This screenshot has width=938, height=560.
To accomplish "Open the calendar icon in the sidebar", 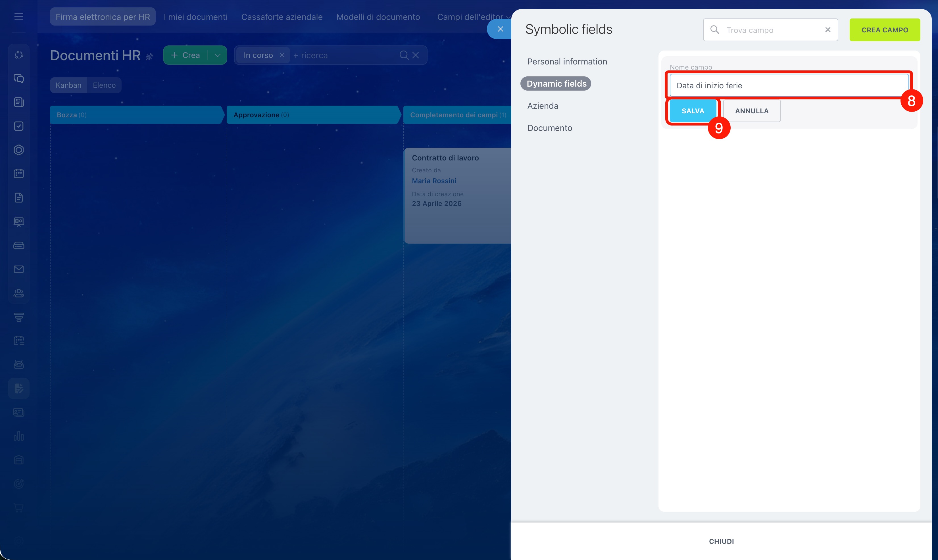I will tap(18, 174).
